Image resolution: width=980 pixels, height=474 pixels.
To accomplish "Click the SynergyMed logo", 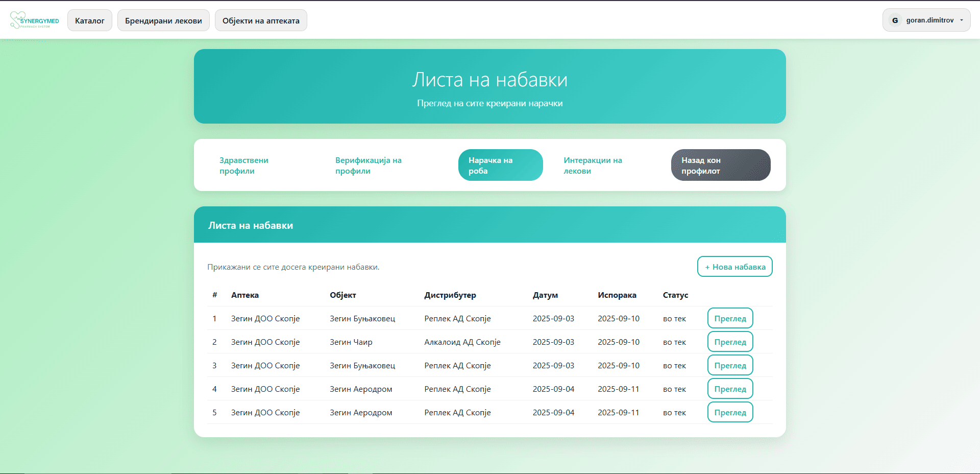I will (x=35, y=20).
